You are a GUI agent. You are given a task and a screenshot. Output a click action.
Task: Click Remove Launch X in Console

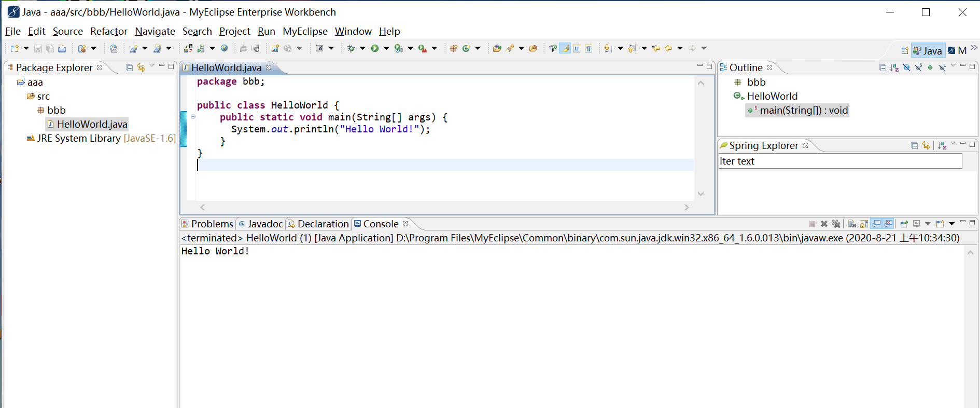coord(824,224)
